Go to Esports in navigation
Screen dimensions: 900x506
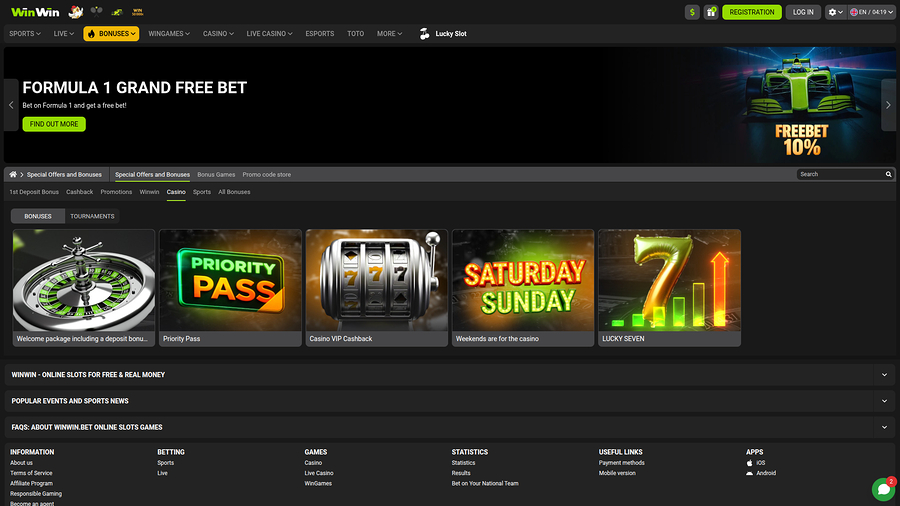pyautogui.click(x=320, y=34)
